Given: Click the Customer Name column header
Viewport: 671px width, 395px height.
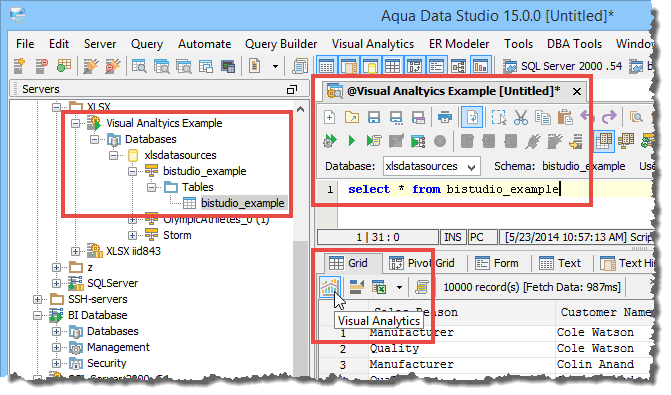Looking at the screenshot, I should coord(606,312).
